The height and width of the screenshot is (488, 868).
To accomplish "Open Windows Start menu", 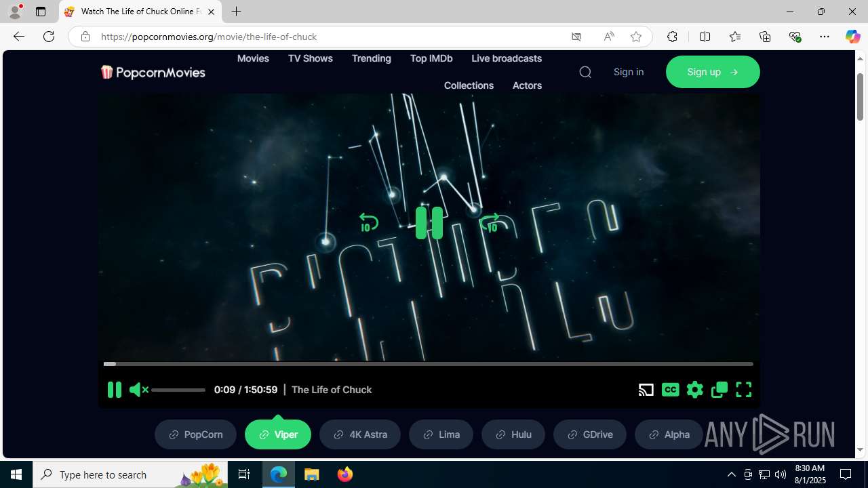I will (16, 474).
